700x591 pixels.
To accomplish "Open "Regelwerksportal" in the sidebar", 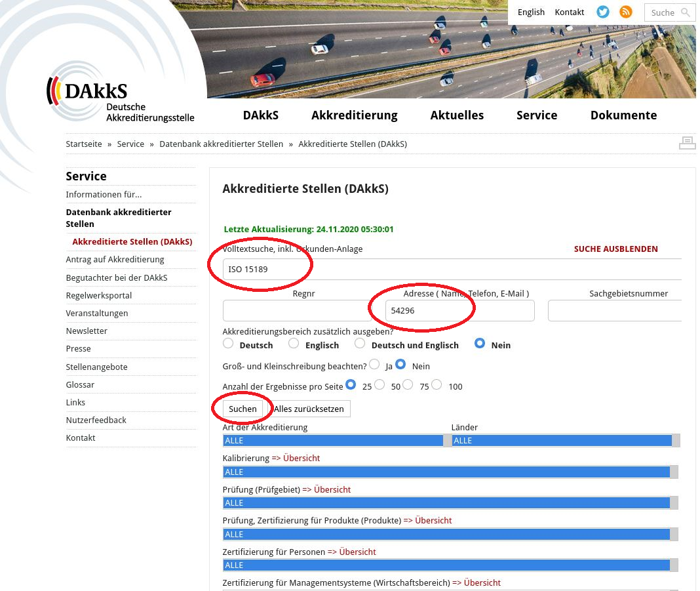I will point(99,295).
